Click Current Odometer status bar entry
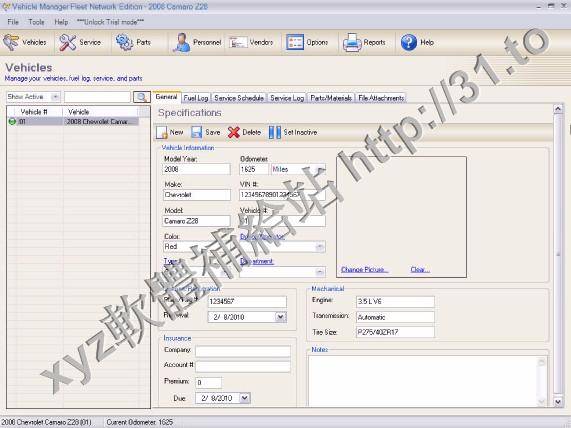The width and height of the screenshot is (571, 428). coord(139,422)
